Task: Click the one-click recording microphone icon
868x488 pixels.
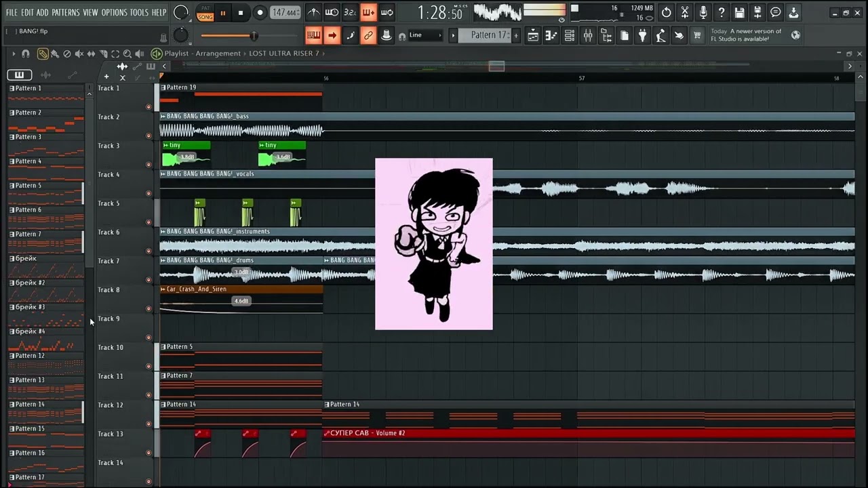Action: [x=703, y=12]
